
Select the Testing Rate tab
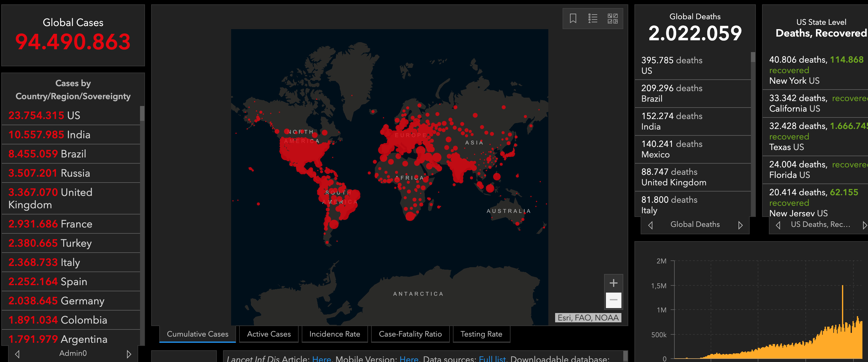(481, 334)
